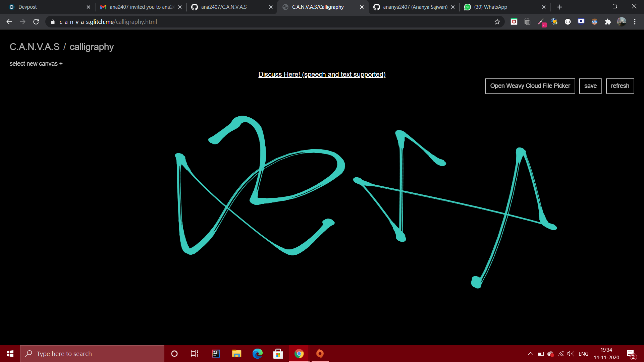This screenshot has width=644, height=362.
Task: Open the Chrome three-dot menu
Action: tap(635, 22)
